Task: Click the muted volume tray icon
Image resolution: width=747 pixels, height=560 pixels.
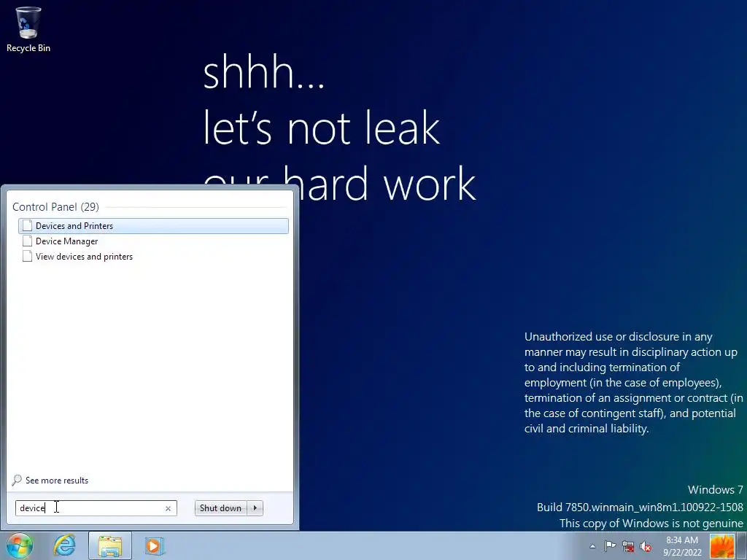Action: (x=646, y=546)
